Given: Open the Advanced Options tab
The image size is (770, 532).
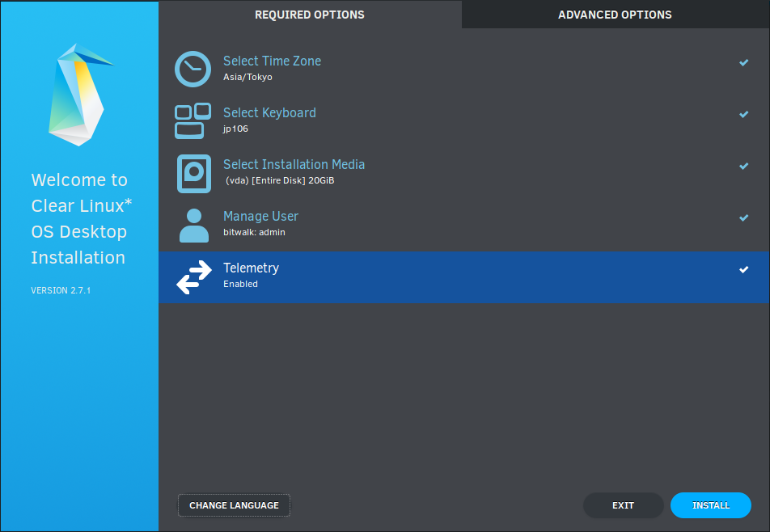Looking at the screenshot, I should (x=615, y=15).
